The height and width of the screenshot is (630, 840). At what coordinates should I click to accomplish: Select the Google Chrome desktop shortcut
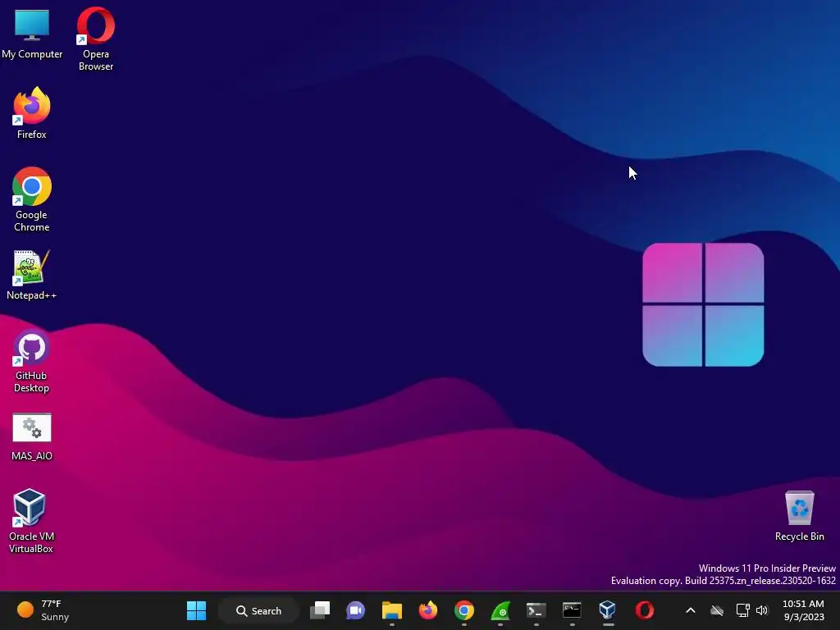tap(32, 199)
